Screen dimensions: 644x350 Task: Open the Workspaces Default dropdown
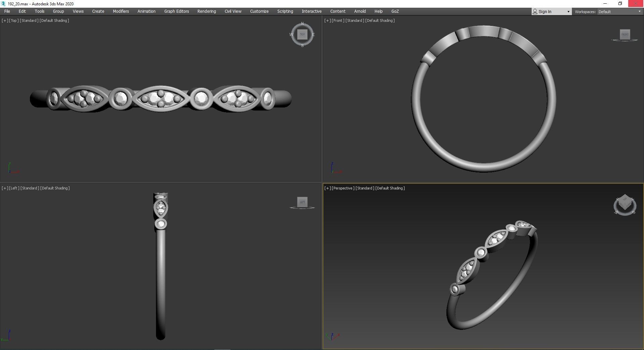(620, 12)
